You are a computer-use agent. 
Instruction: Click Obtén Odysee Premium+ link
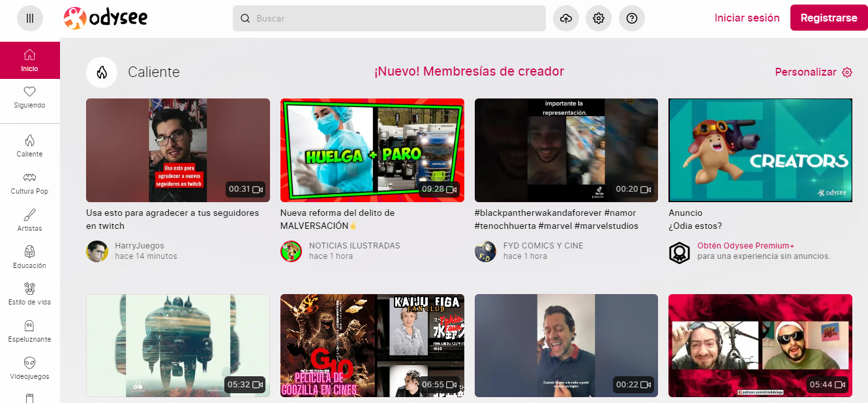point(746,246)
